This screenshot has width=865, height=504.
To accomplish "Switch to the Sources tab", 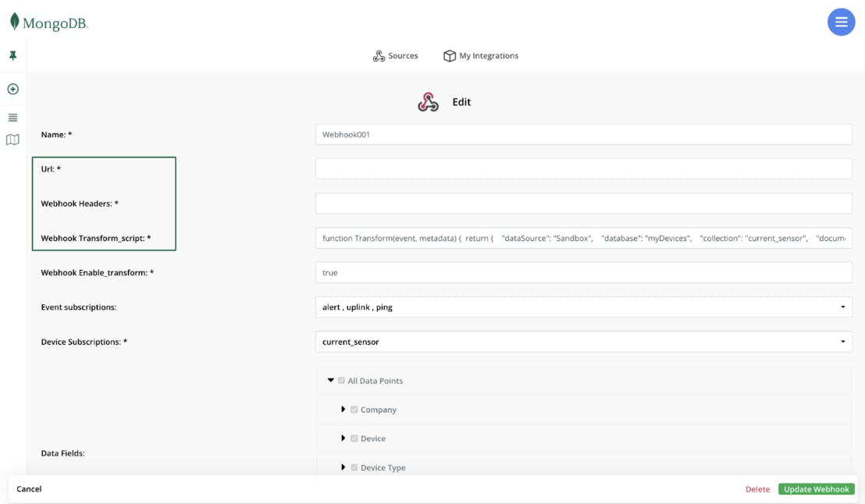I will click(396, 56).
